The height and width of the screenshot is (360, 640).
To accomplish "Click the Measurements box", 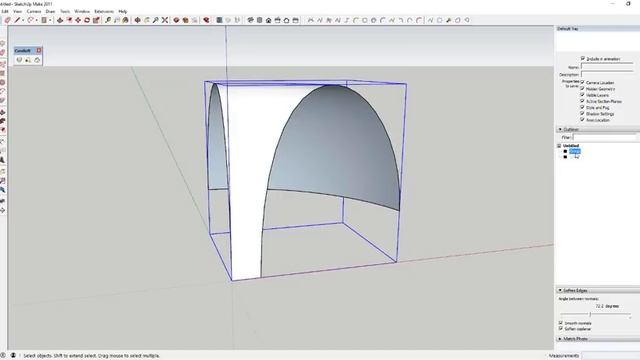I will coord(611,356).
